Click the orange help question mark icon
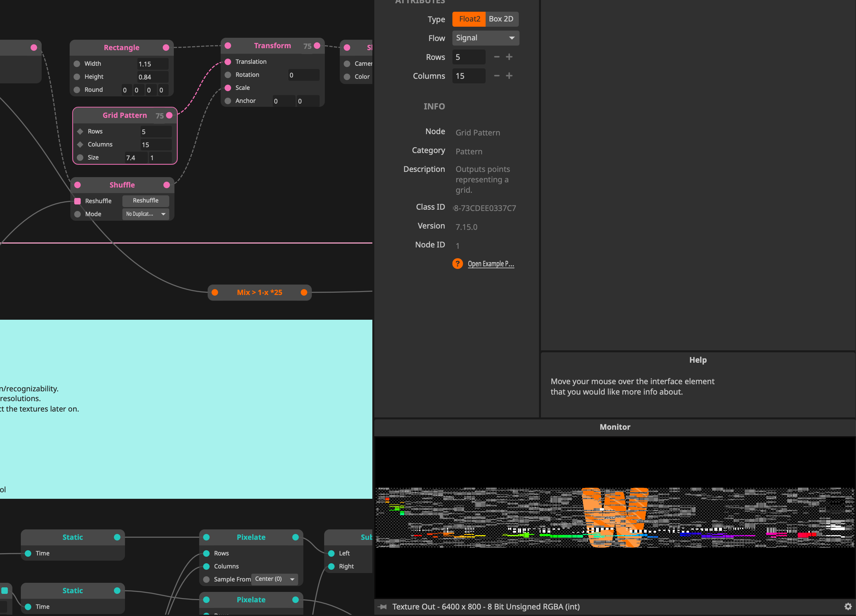The image size is (856, 616). click(457, 263)
